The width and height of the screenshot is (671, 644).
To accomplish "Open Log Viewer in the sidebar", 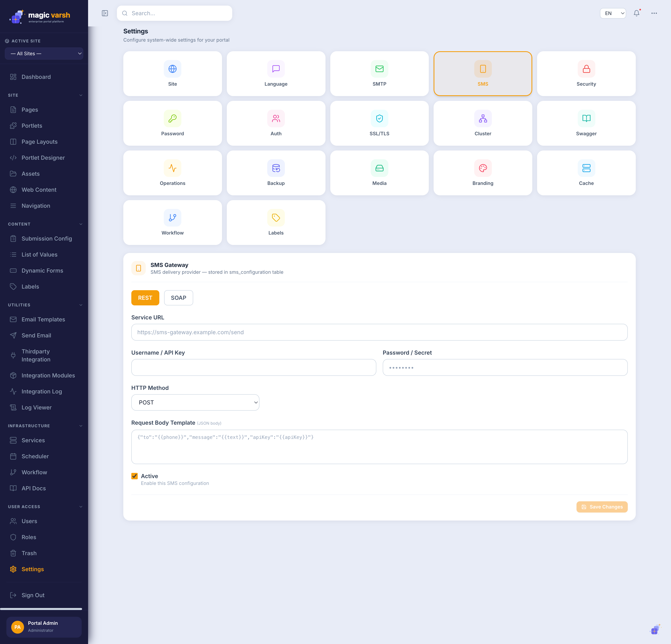I will coord(44,407).
